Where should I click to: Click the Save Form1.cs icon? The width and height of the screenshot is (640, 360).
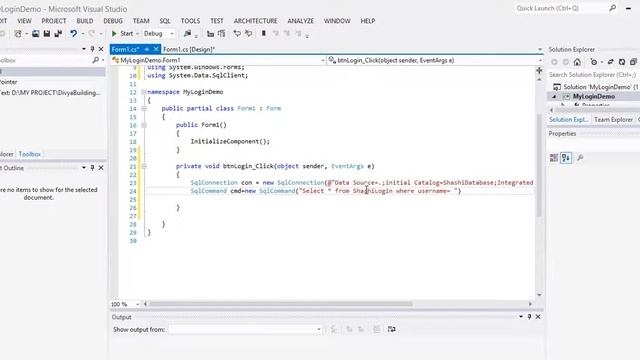point(47,33)
